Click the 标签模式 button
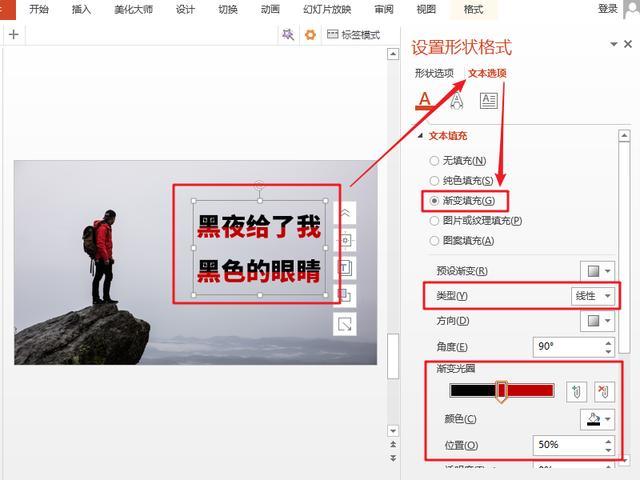 pos(353,35)
